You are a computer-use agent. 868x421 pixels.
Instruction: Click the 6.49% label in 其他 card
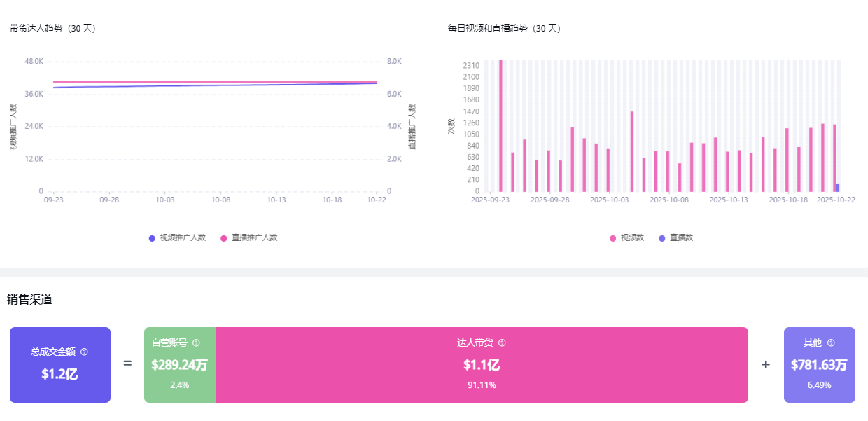[x=819, y=385]
